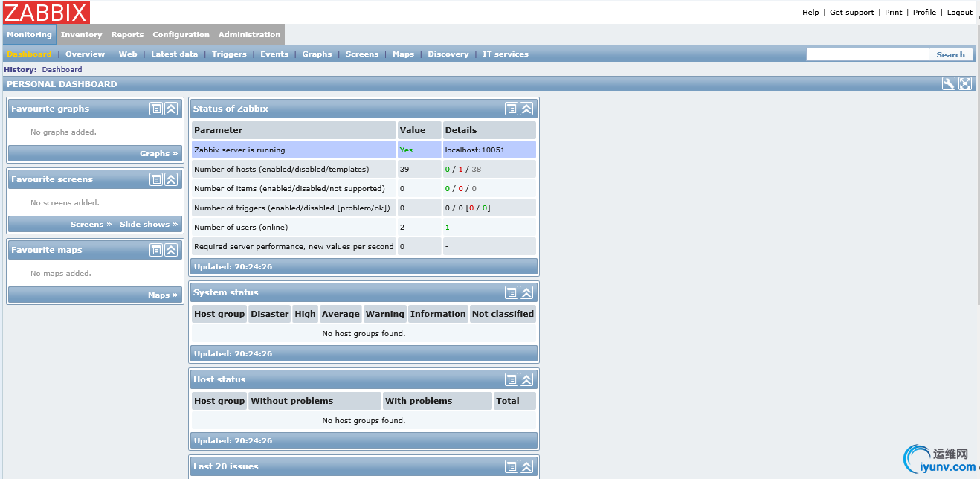Screen dimensions: 980x479
Task: Open Events submenu item
Action: pyautogui.click(x=274, y=54)
